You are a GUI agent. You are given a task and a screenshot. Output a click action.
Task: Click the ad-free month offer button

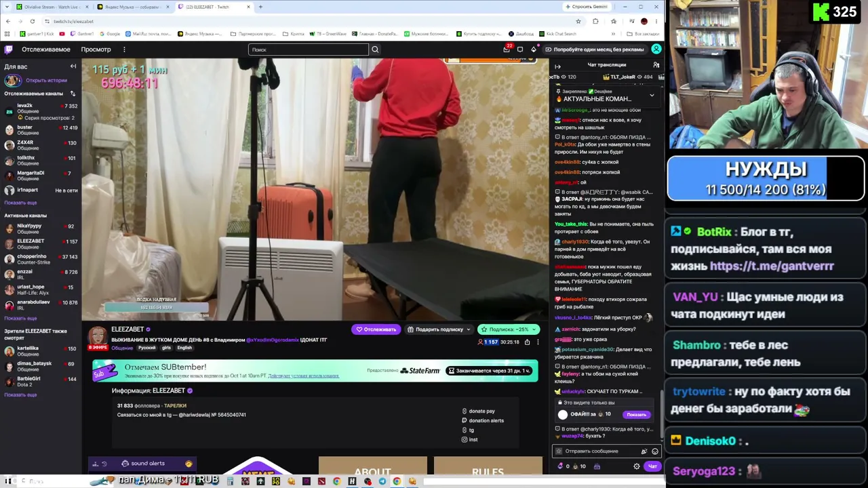pos(594,49)
